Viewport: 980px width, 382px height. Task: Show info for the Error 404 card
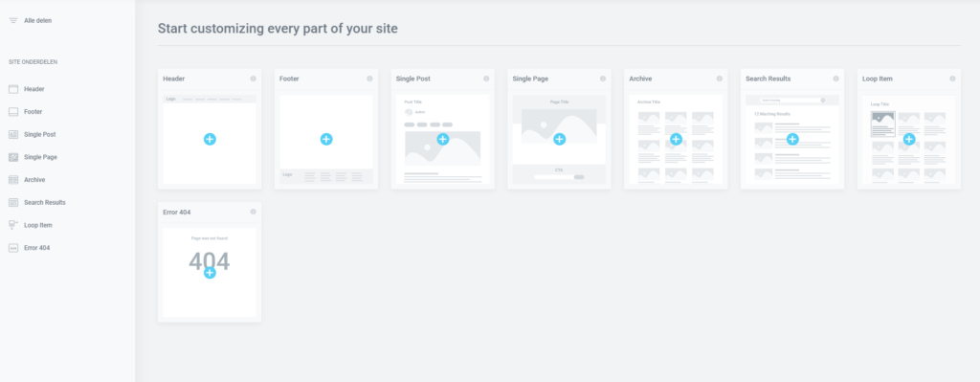coord(253,212)
